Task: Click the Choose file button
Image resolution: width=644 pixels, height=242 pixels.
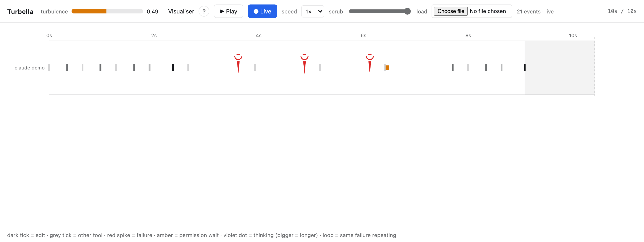Action: tap(451, 11)
